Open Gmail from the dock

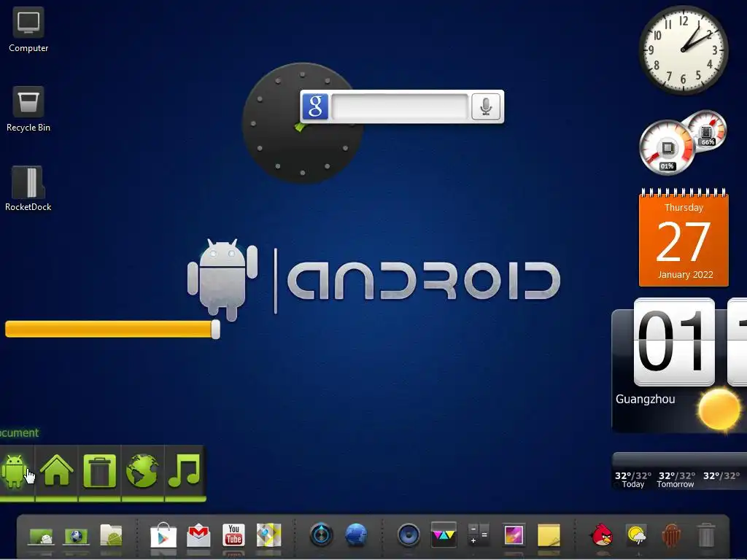(198, 535)
